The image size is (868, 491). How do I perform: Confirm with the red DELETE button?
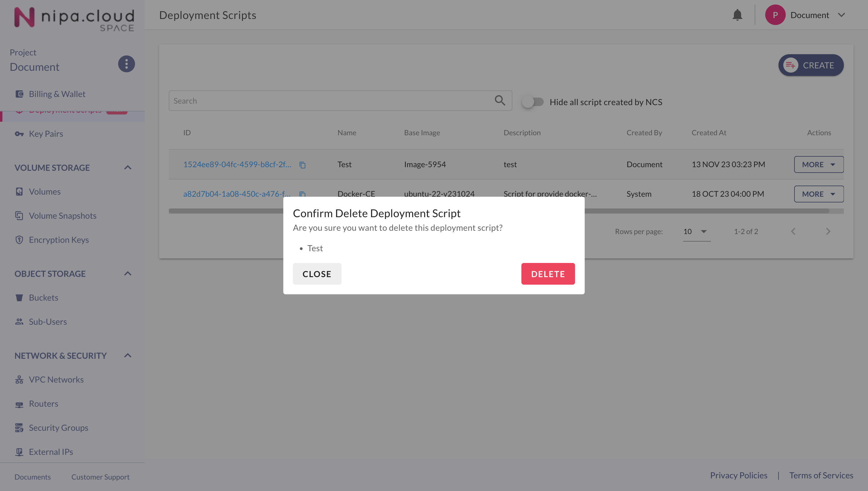548,274
